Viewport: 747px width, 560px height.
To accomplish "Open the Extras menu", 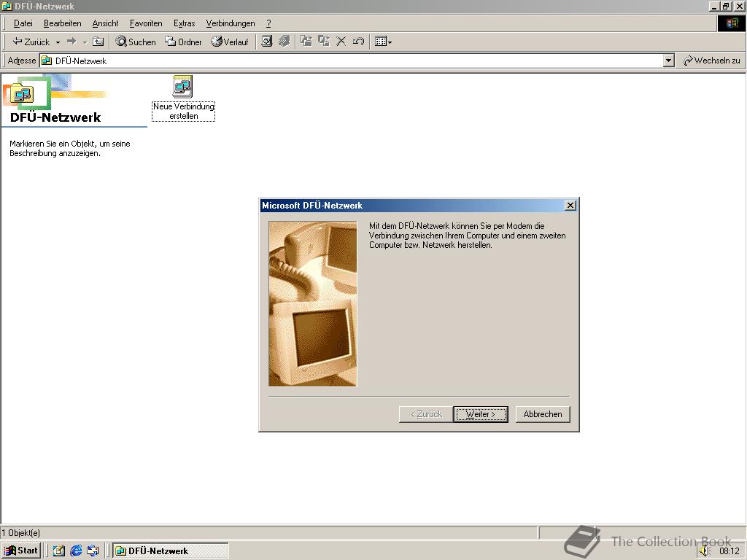I will click(184, 23).
